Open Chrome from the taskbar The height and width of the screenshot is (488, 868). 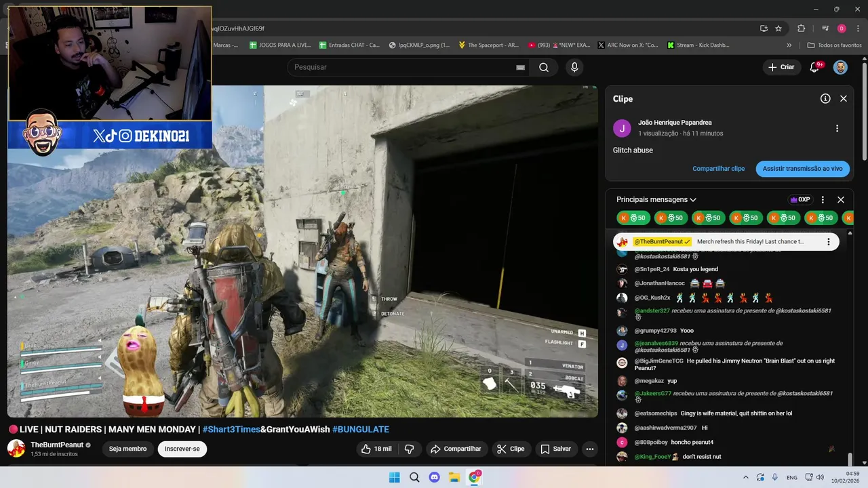point(475,477)
